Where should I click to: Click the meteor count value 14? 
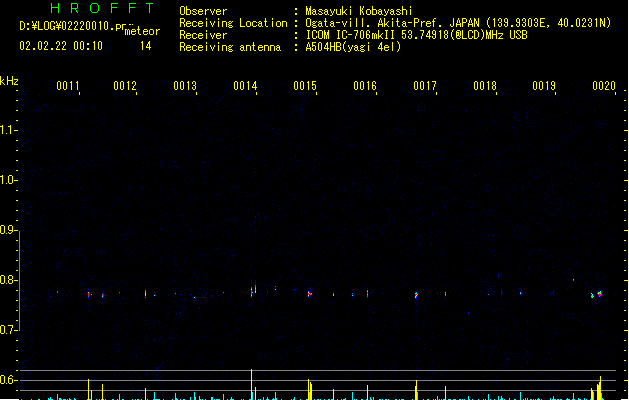pos(146,46)
